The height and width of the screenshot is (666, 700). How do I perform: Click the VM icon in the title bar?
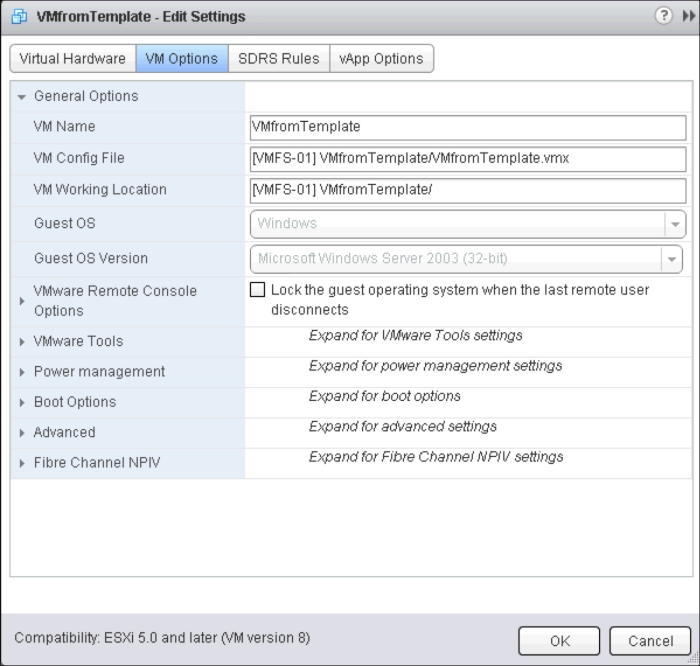coord(18,17)
